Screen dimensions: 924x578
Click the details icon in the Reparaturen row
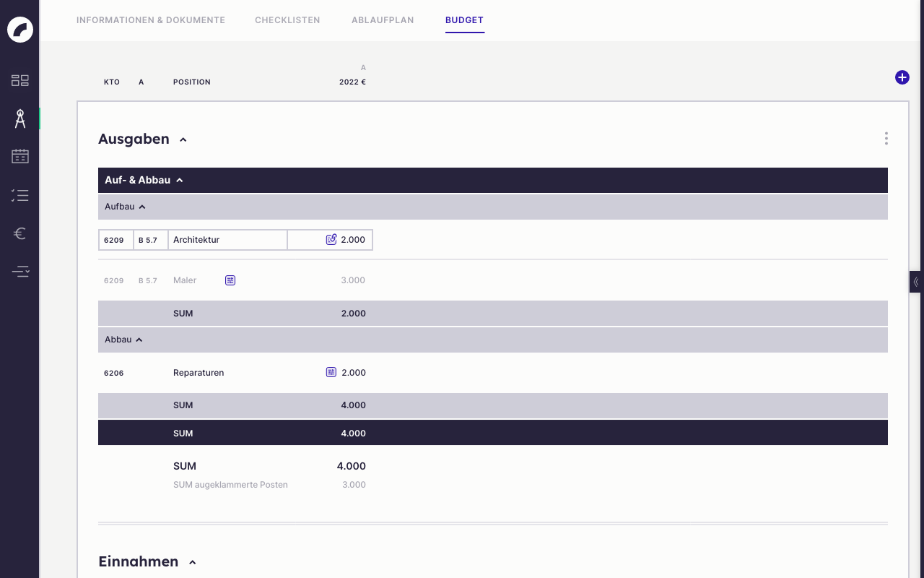pos(331,372)
